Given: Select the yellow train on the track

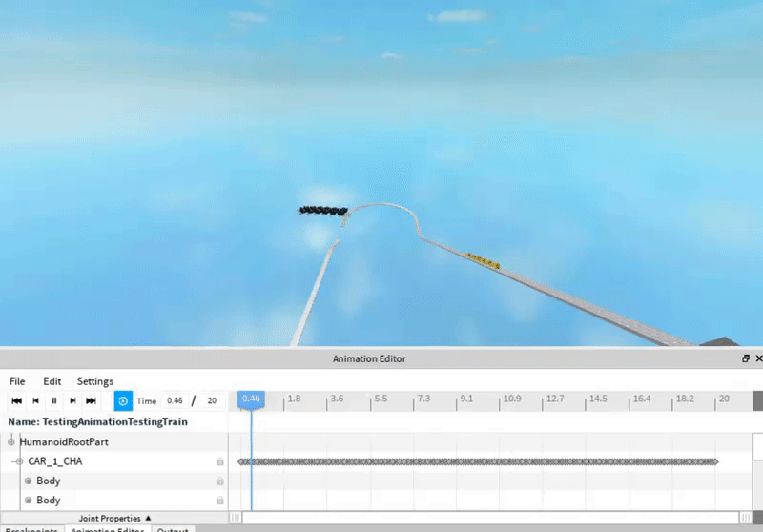Looking at the screenshot, I should [x=483, y=260].
